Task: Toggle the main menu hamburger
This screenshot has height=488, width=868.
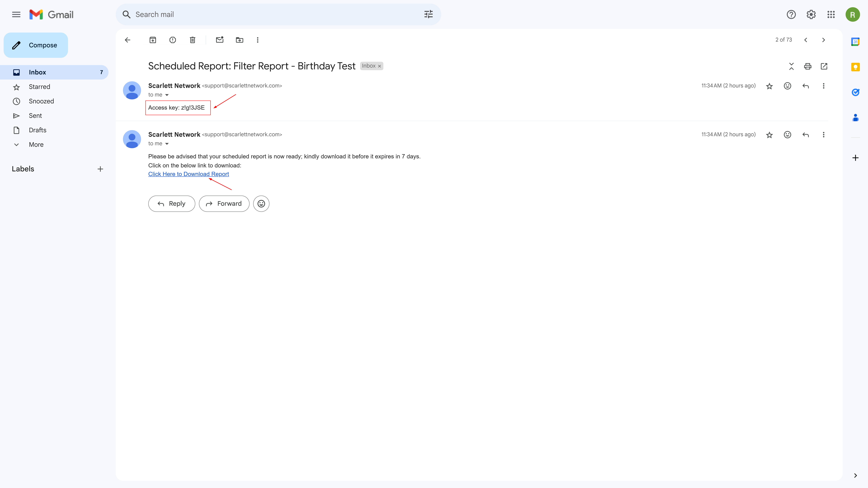Action: 16,14
